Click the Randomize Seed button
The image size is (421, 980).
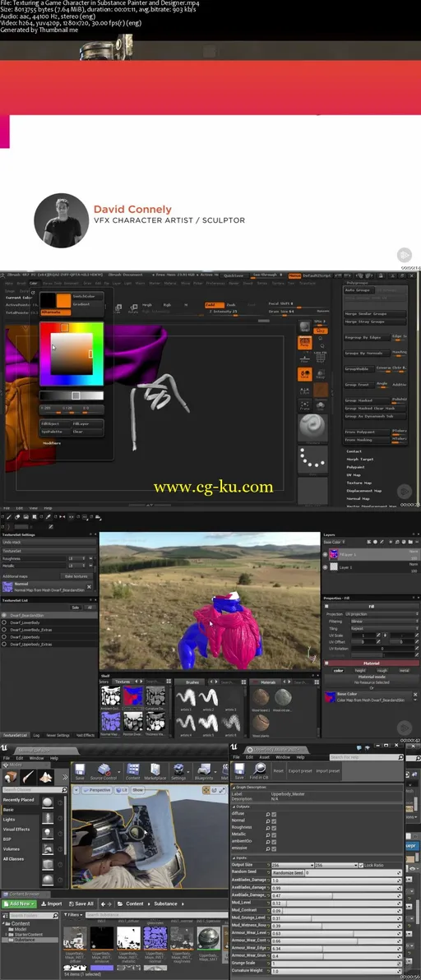(x=288, y=871)
